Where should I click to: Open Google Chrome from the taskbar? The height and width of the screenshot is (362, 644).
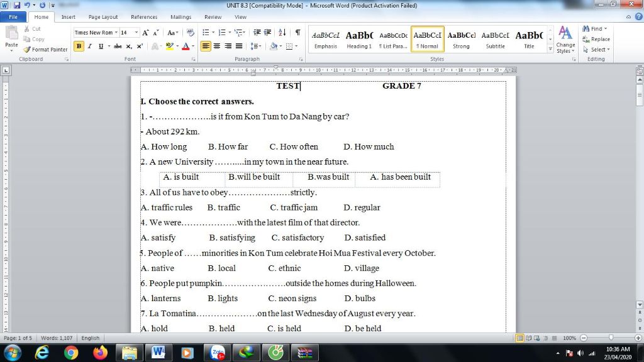click(71, 353)
